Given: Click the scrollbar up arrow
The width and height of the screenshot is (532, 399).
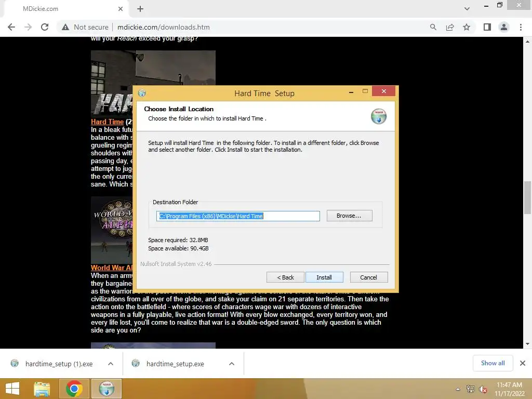Looking at the screenshot, I should 527,41.
